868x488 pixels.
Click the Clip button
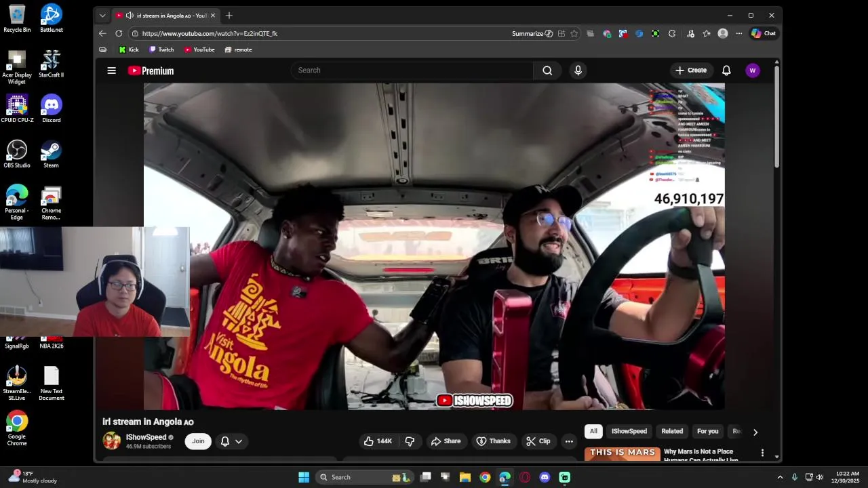click(538, 441)
